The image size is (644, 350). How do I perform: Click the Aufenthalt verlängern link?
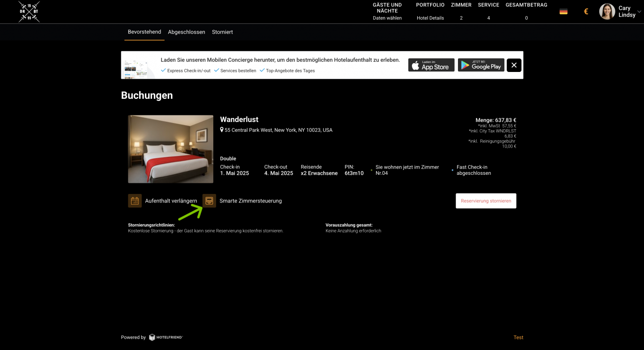[171, 201]
